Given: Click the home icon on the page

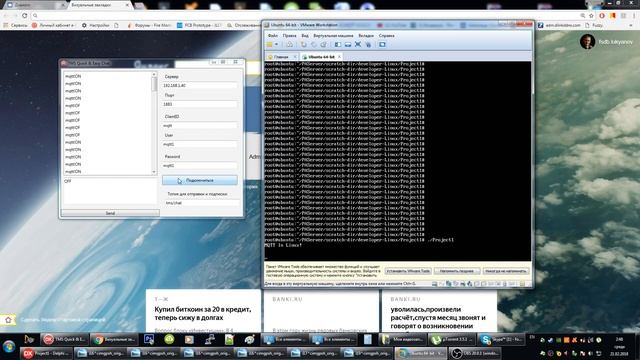Looking at the screenshot, I should (x=8, y=320).
